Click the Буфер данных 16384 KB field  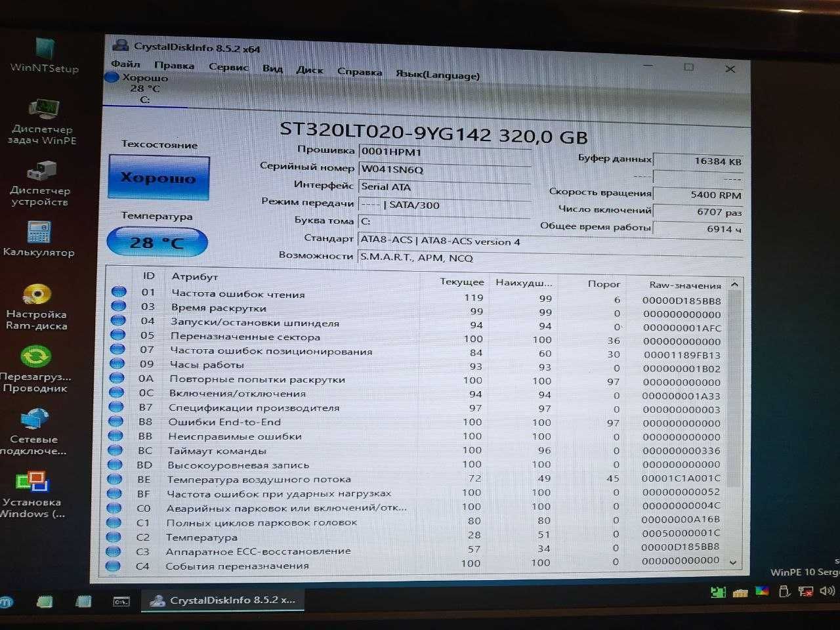point(698,161)
